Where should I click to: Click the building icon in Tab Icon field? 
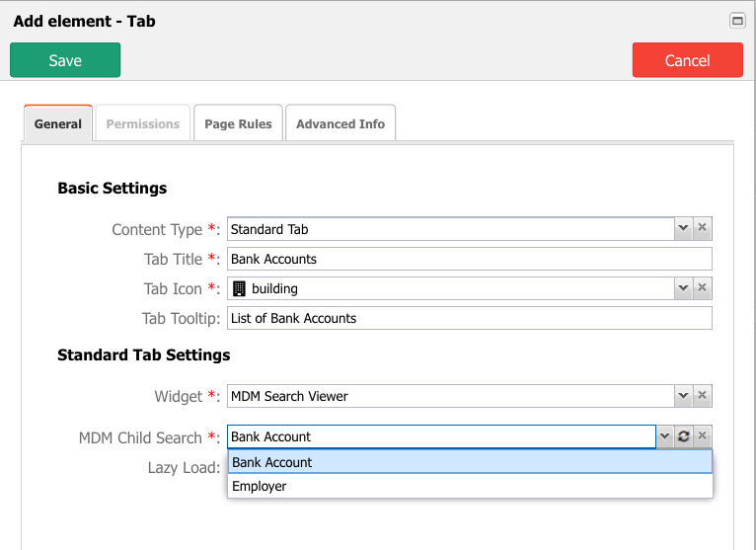tap(239, 288)
